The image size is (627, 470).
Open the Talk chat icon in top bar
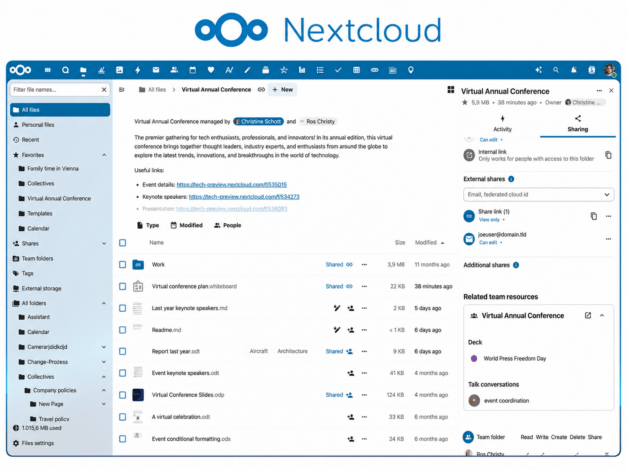(65, 70)
